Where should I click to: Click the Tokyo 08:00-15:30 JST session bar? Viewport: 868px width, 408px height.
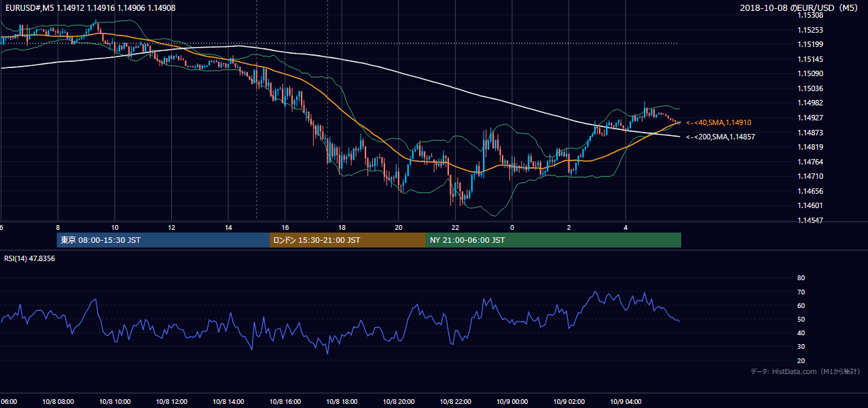point(164,240)
